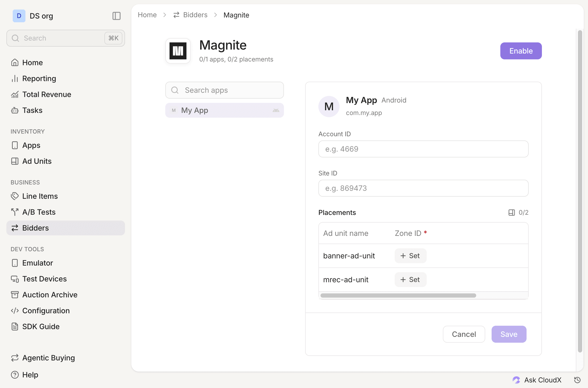Screen dimensions: 588x388
Task: Select My App in the apps list
Action: (225, 110)
